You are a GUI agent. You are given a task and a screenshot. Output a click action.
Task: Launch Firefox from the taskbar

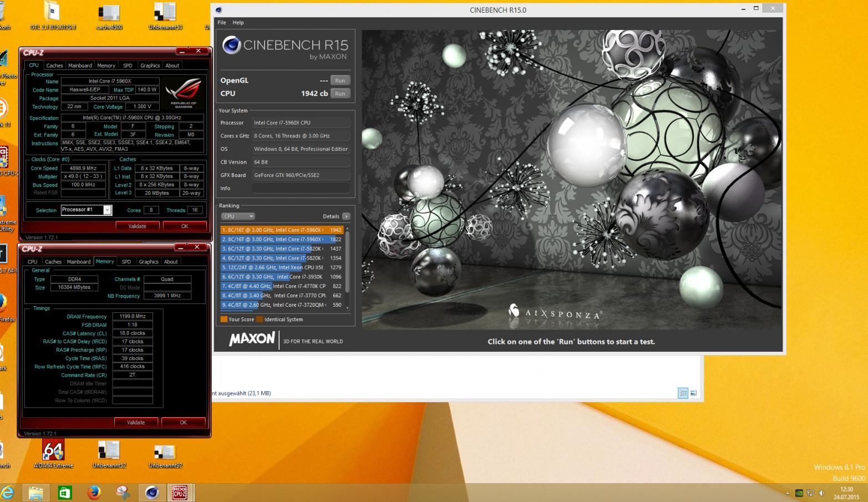94,492
